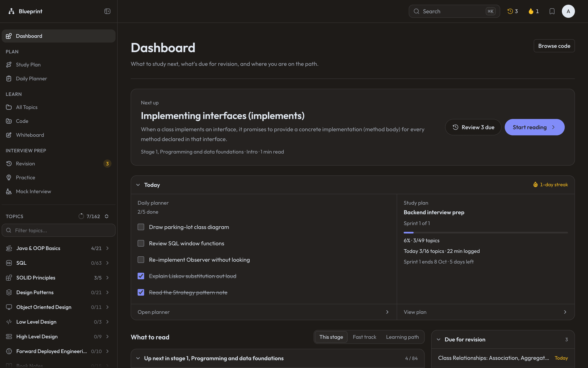Open planner link
The height and width of the screenshot is (368, 588).
pos(264,312)
